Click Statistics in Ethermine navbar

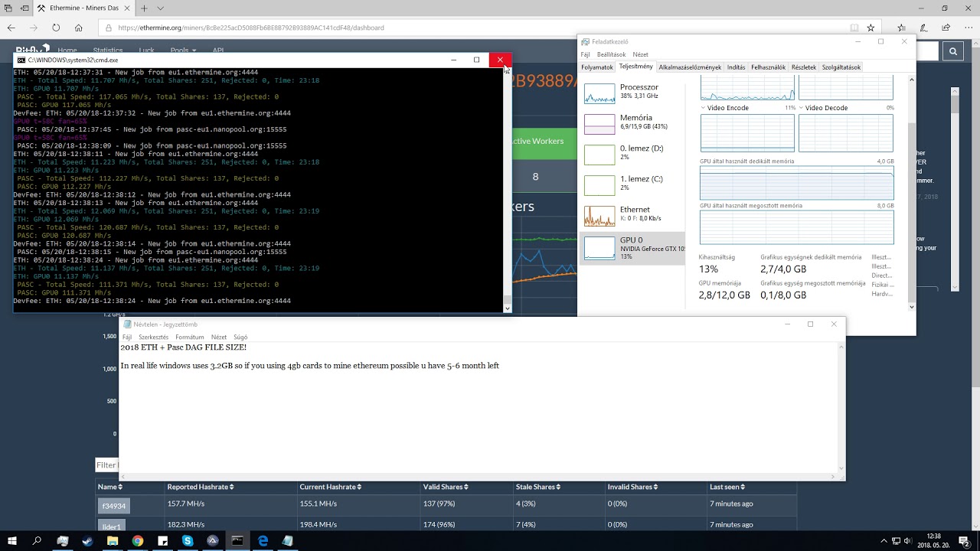point(108,51)
